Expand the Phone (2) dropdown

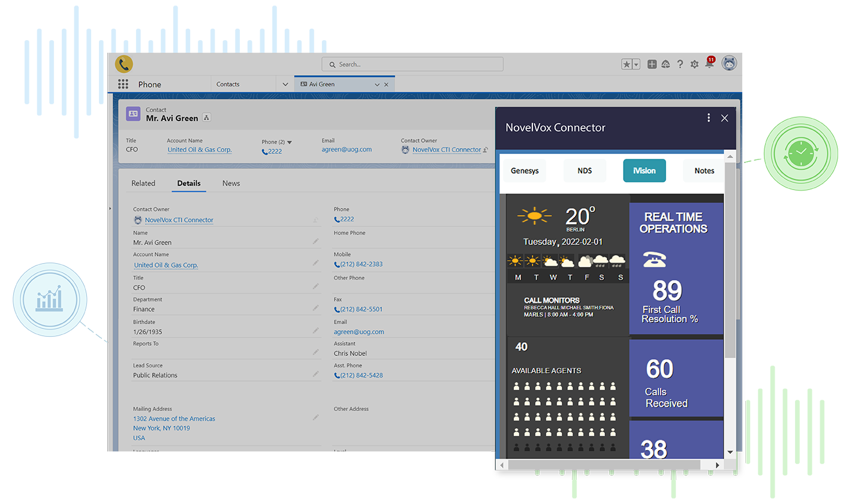click(x=289, y=141)
